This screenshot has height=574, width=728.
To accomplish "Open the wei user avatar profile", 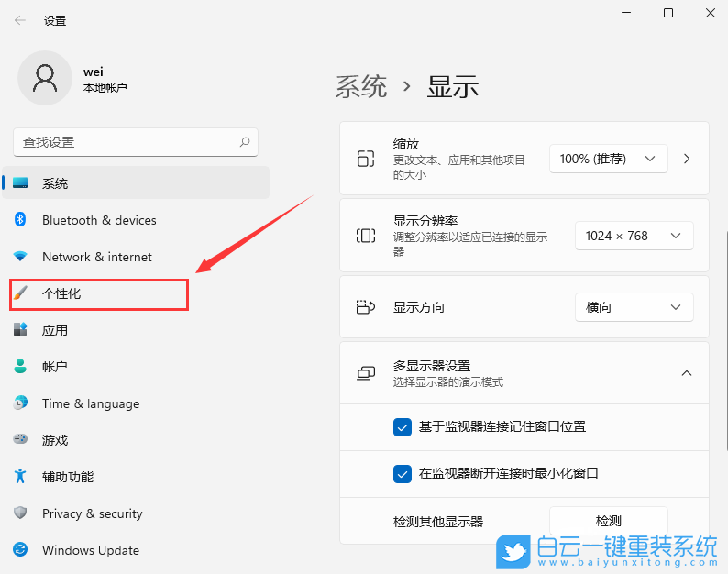I will pyautogui.click(x=45, y=78).
